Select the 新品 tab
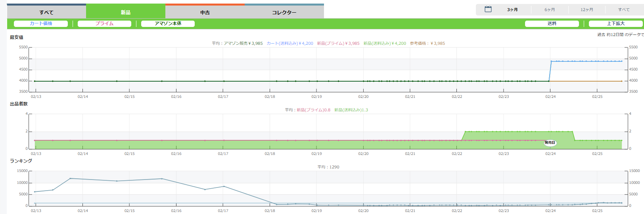644x214 pixels. tap(126, 12)
